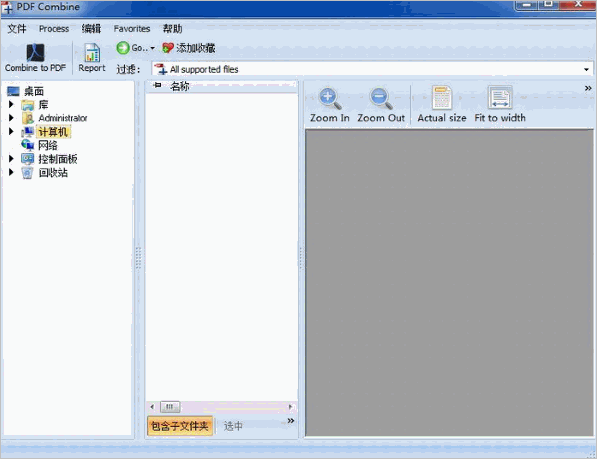Select the Fit to width icon
597x459 pixels.
pyautogui.click(x=500, y=98)
